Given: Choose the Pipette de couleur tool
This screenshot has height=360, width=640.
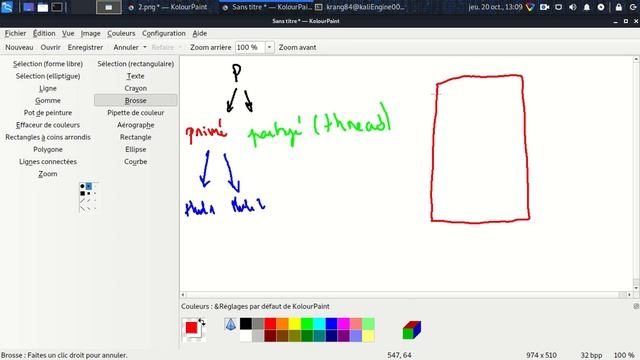Looking at the screenshot, I should [x=136, y=113].
